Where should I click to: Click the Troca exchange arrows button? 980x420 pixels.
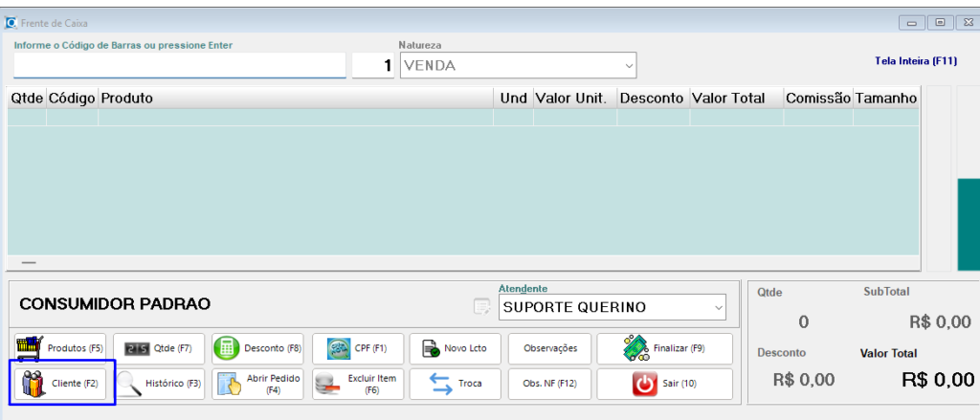pos(455,384)
